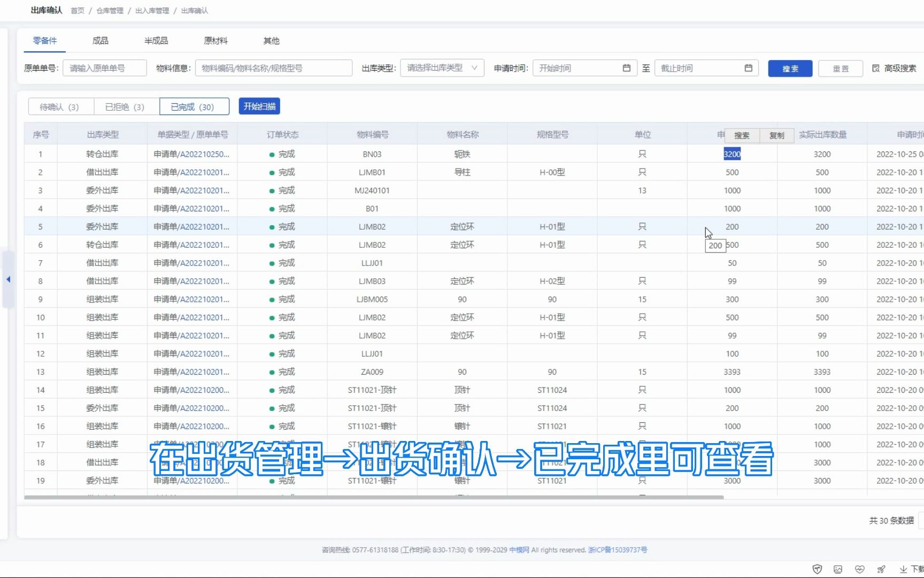
Task: Click material code B01 in row 4
Action: click(x=372, y=209)
